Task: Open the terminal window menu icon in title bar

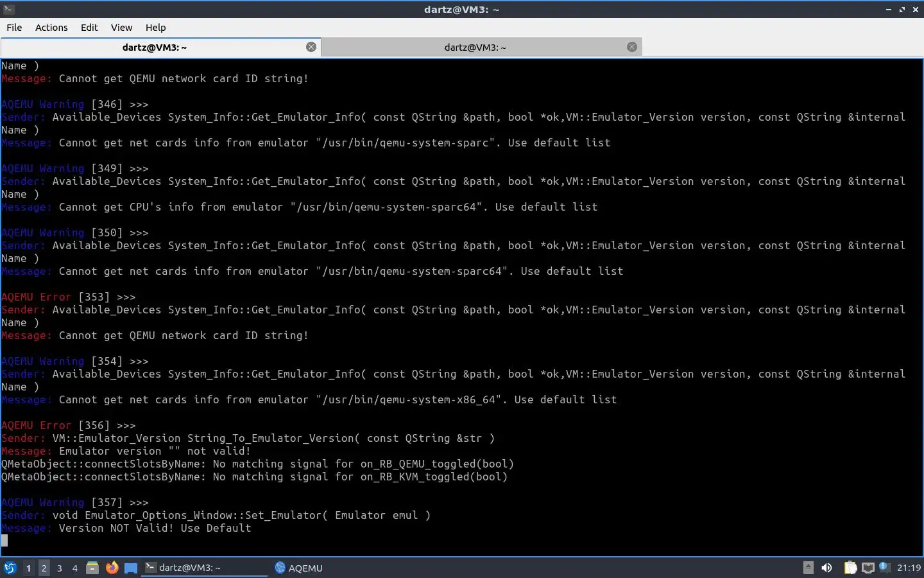Action: (8, 9)
